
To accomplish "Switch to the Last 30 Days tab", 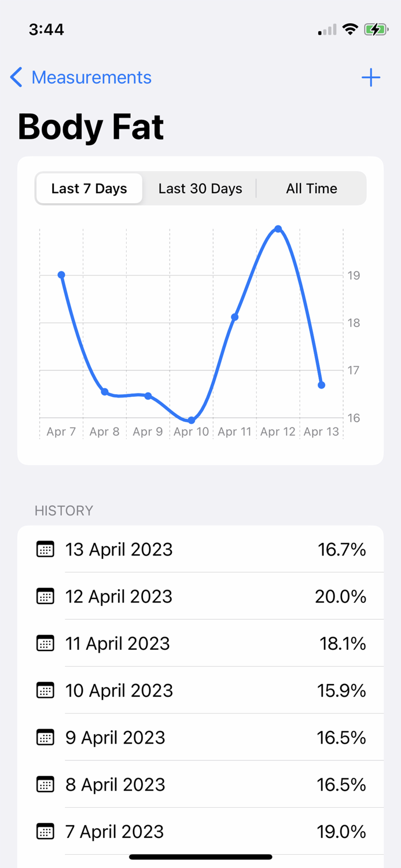I will click(x=200, y=188).
